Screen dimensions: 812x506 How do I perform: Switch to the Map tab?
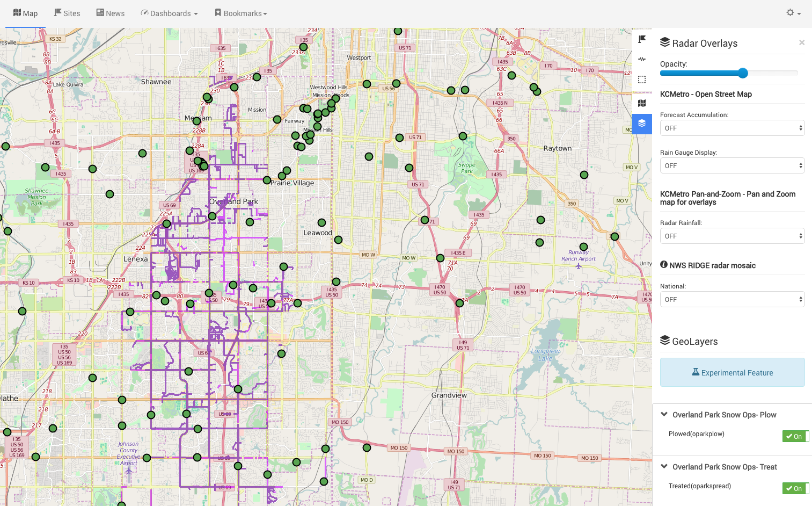tap(25, 13)
